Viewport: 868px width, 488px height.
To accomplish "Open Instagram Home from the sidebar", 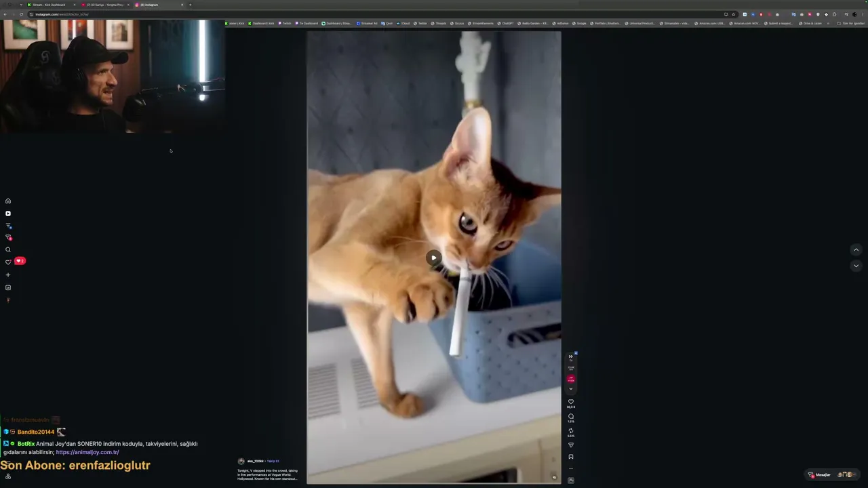I will point(8,201).
